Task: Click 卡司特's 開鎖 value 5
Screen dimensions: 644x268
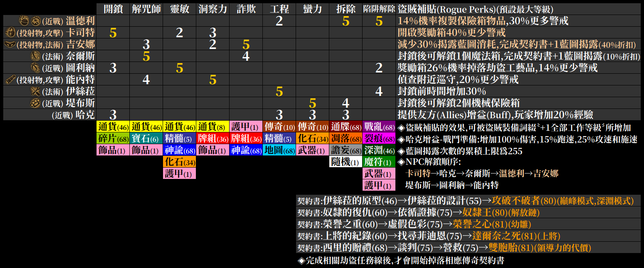Action: pyautogui.click(x=113, y=33)
